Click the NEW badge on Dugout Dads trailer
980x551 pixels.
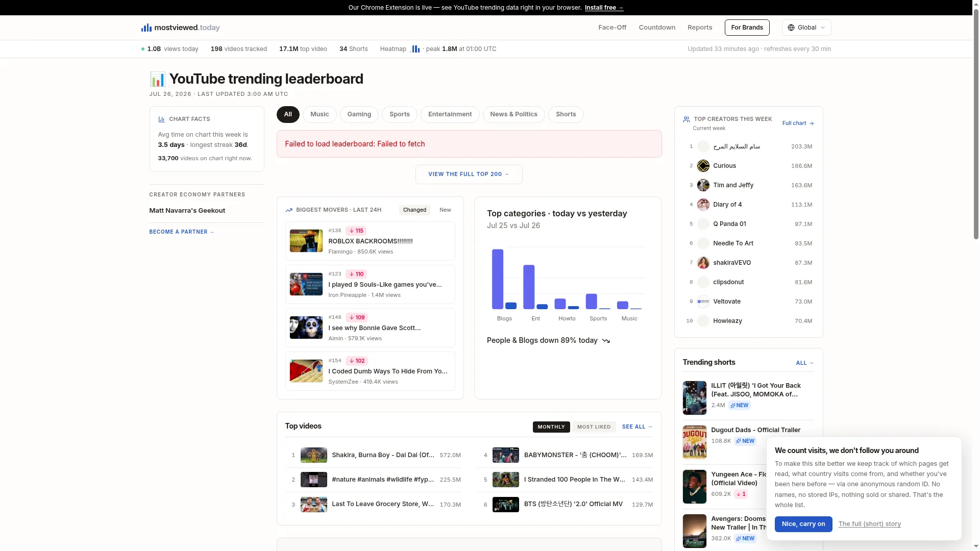click(745, 441)
